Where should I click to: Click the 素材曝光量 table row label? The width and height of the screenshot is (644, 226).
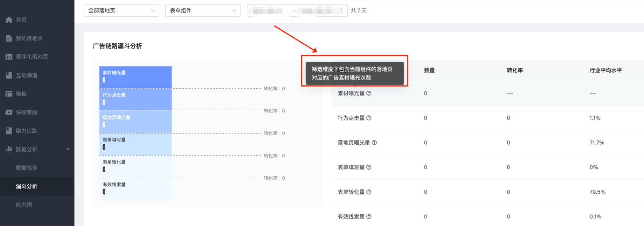click(351, 93)
